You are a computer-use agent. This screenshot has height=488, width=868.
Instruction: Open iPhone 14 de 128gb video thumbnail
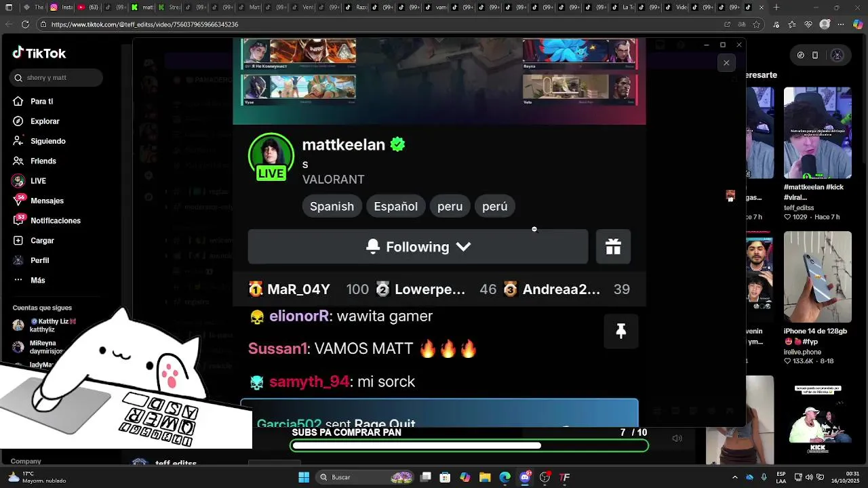(x=818, y=277)
